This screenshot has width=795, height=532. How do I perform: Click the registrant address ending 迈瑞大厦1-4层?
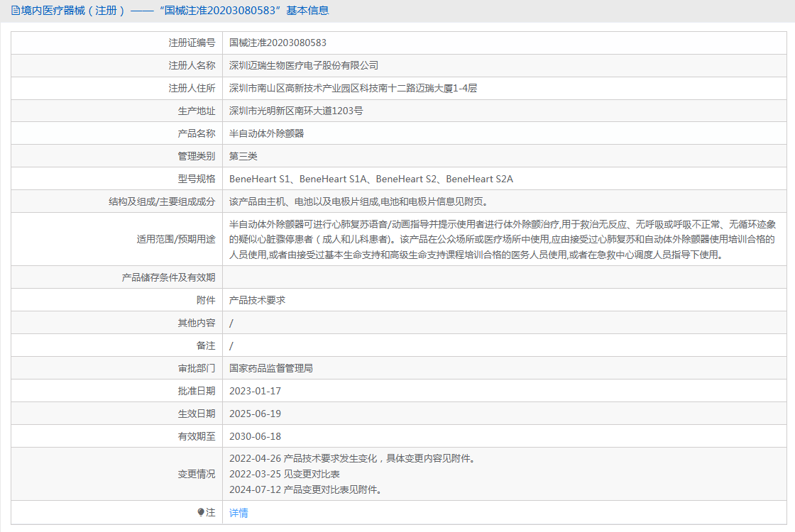pyautogui.click(x=353, y=88)
